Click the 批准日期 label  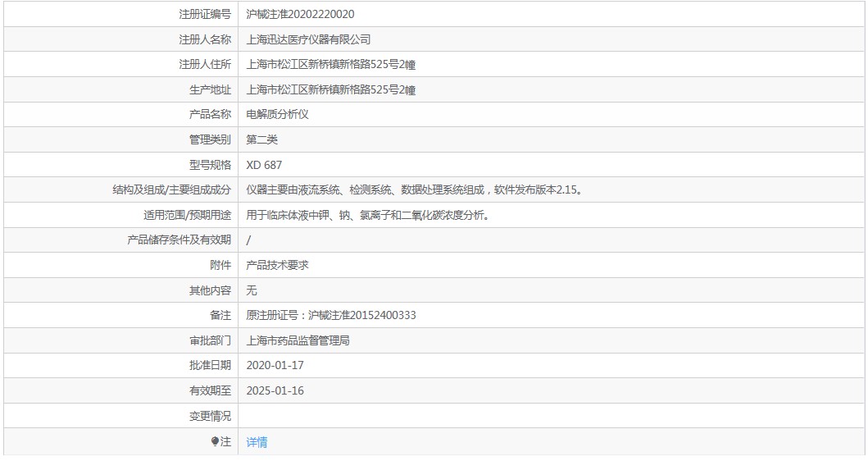point(211,365)
